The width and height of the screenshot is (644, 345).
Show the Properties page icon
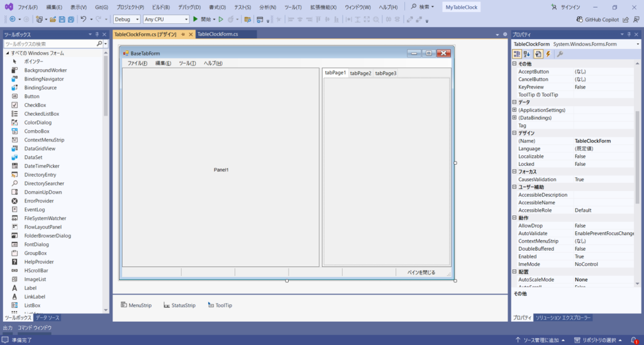tap(538, 54)
